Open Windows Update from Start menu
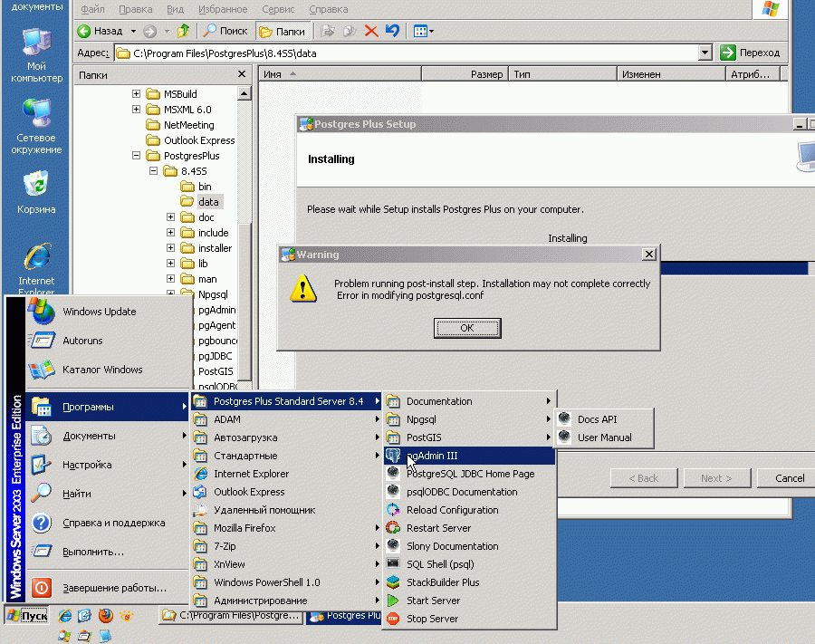Screen dimensions: 815x644 click(x=108, y=312)
